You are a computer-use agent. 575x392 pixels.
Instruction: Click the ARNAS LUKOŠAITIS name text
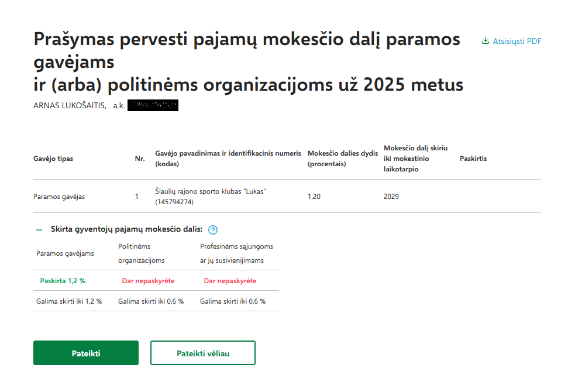coord(70,106)
